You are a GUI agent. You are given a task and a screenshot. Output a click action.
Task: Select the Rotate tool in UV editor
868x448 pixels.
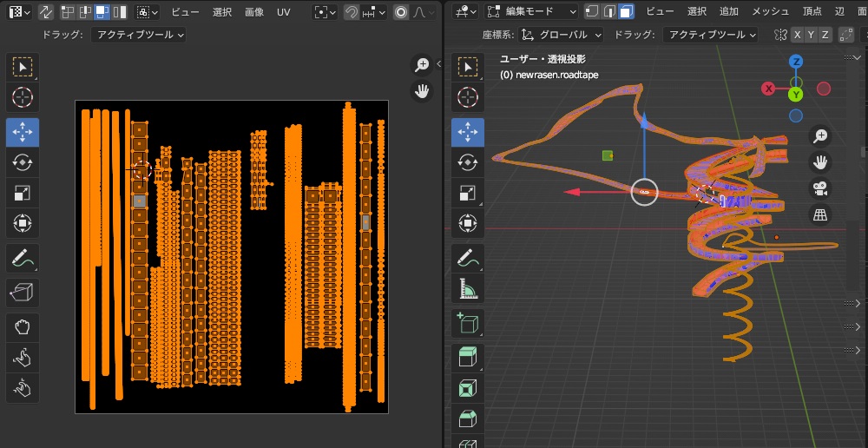pyautogui.click(x=23, y=163)
